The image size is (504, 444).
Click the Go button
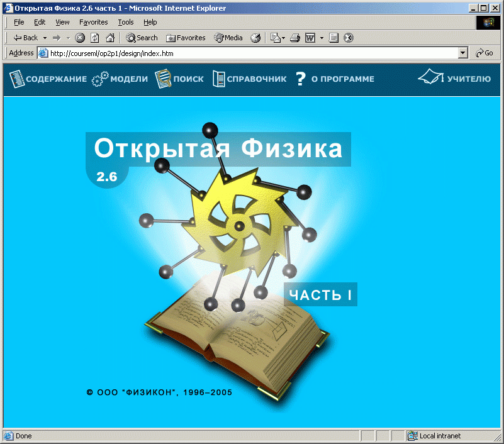pos(484,53)
